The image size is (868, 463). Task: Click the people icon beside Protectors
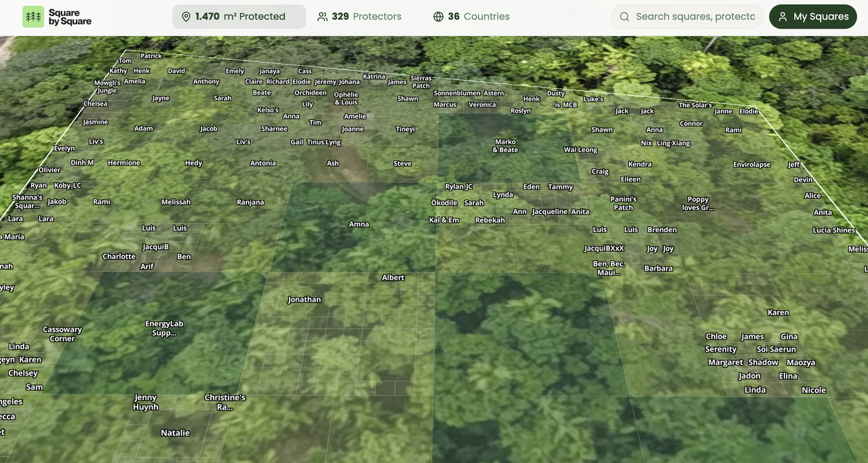click(x=323, y=17)
